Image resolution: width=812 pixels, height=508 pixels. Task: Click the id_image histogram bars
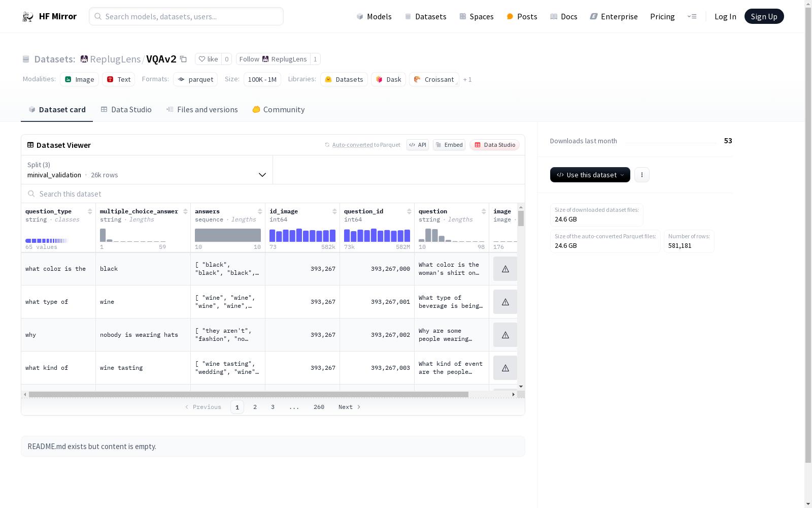pyautogui.click(x=302, y=235)
